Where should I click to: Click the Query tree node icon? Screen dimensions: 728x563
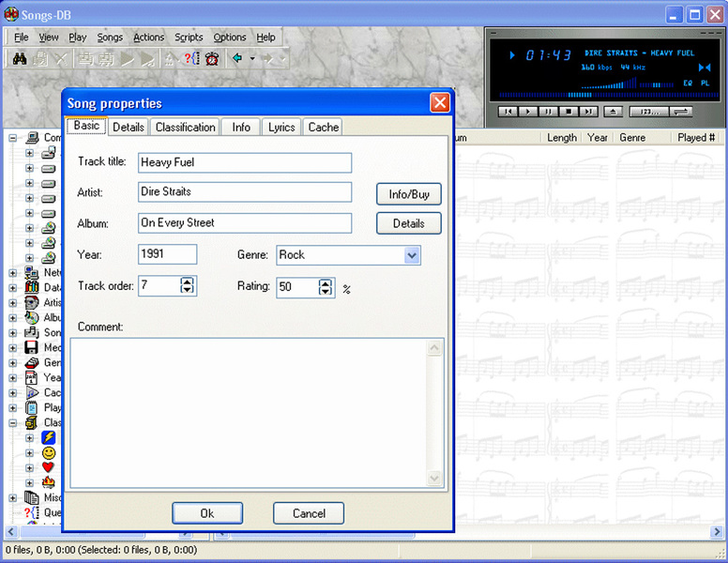pyautogui.click(x=32, y=512)
